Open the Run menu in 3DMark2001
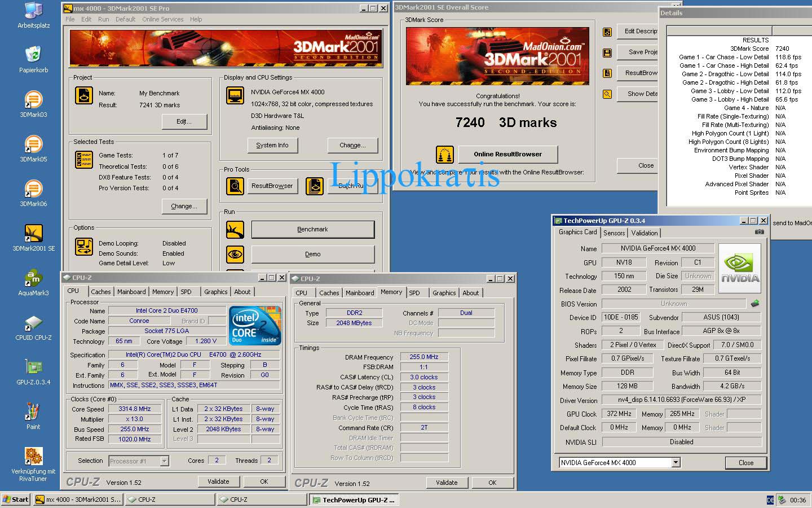Screen dimensions: 812x508 [103, 19]
